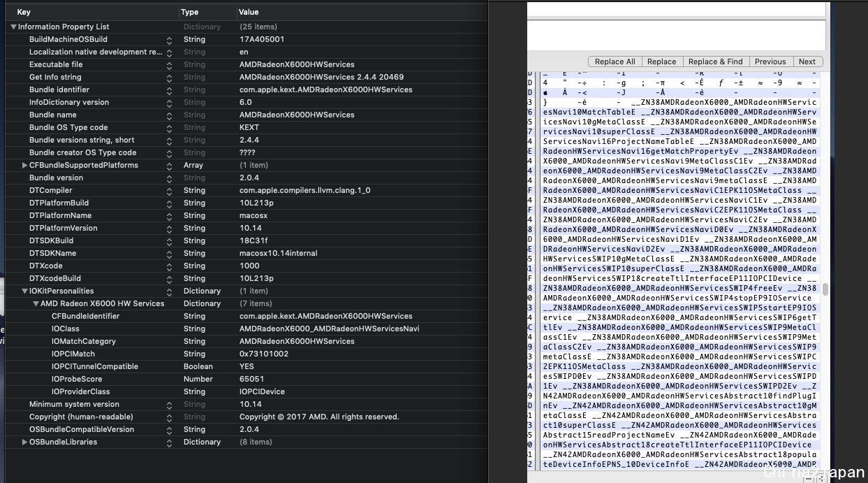The image size is (868, 483).
Task: Select the Number type cell
Action: click(198, 379)
